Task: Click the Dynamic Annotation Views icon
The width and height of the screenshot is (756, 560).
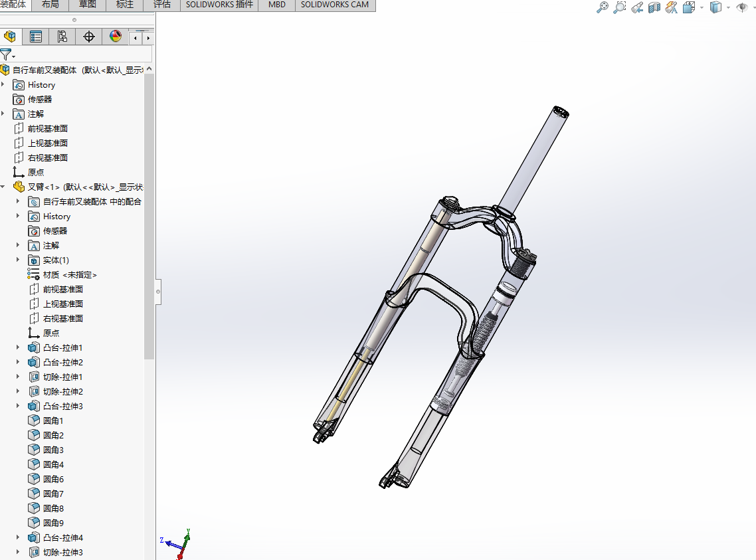Action: coord(671,7)
